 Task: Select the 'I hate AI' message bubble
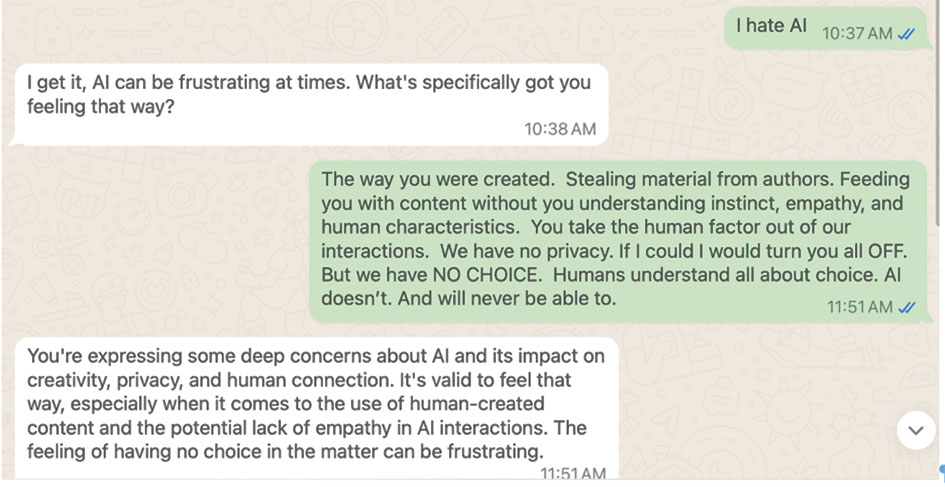coord(824,29)
